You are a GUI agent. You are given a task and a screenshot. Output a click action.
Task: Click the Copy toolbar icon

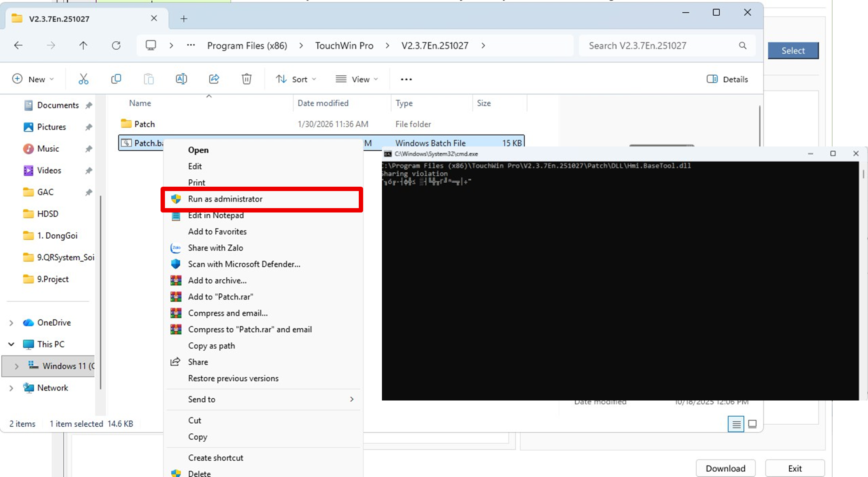click(116, 79)
